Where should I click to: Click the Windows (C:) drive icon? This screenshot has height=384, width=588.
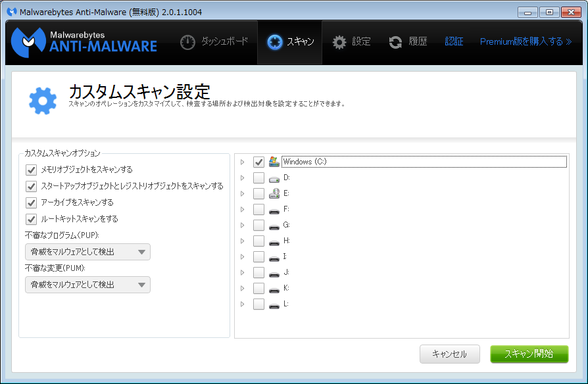(x=274, y=162)
